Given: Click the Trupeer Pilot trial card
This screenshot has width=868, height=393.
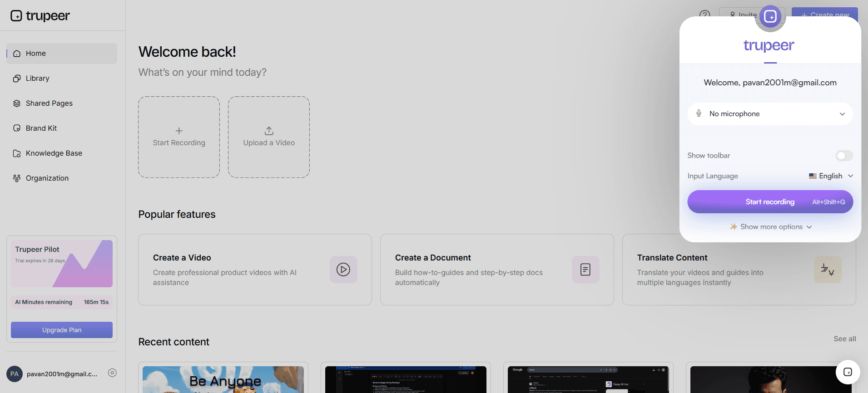Looking at the screenshot, I should coord(62,264).
